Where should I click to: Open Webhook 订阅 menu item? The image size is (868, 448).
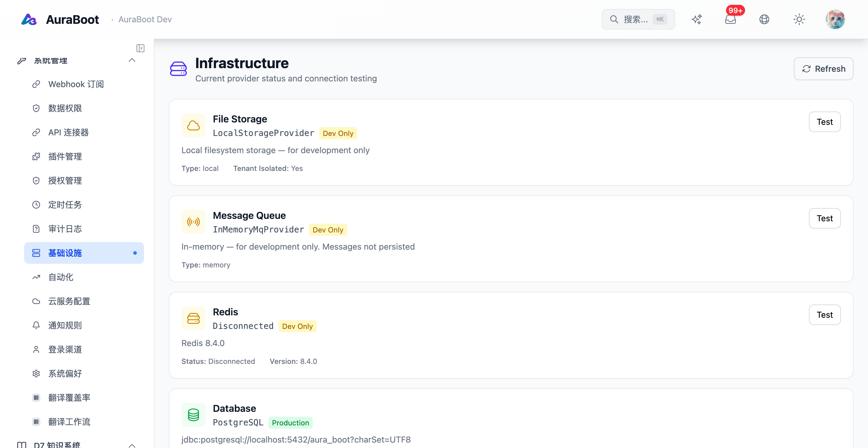[x=84, y=84]
